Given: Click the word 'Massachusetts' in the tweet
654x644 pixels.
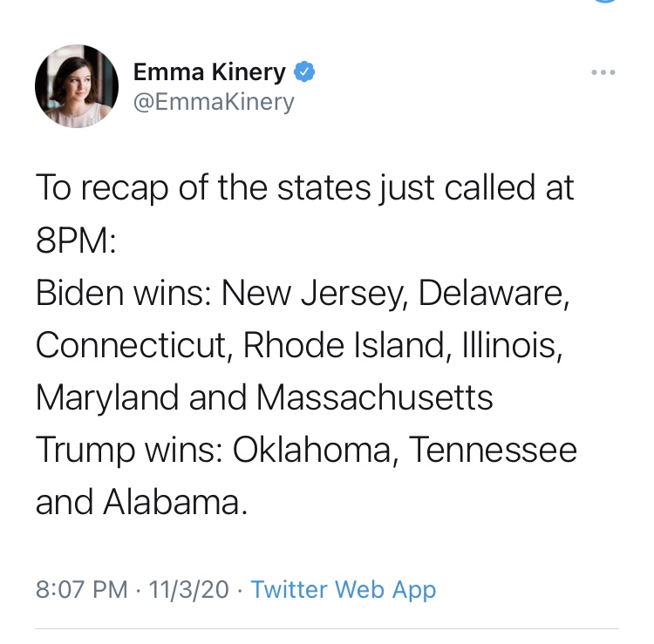Looking at the screenshot, I should tap(375, 397).
